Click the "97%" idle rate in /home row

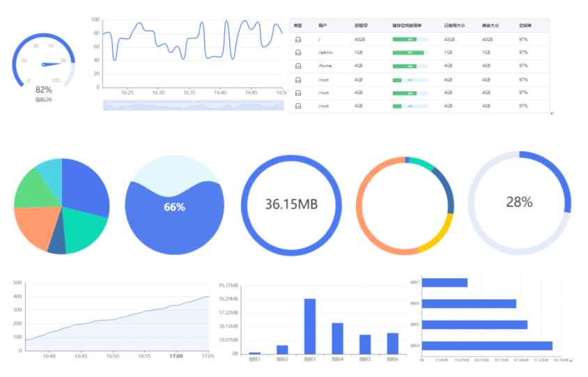[x=523, y=66]
